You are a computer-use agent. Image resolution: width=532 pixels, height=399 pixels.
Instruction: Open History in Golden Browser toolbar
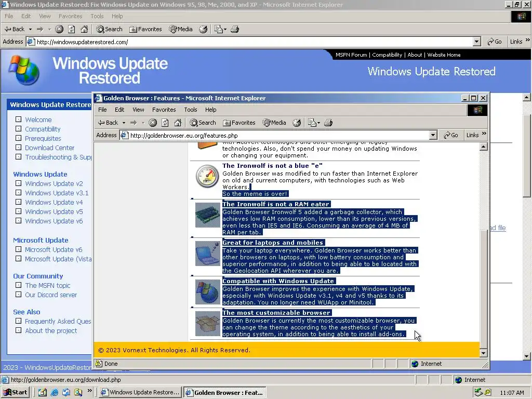tap(297, 123)
